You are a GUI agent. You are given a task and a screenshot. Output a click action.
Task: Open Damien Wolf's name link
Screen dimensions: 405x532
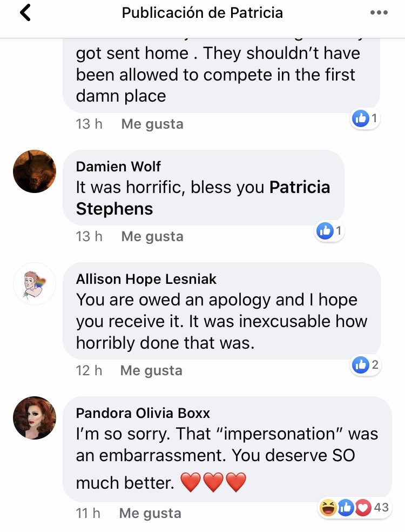coord(118,166)
